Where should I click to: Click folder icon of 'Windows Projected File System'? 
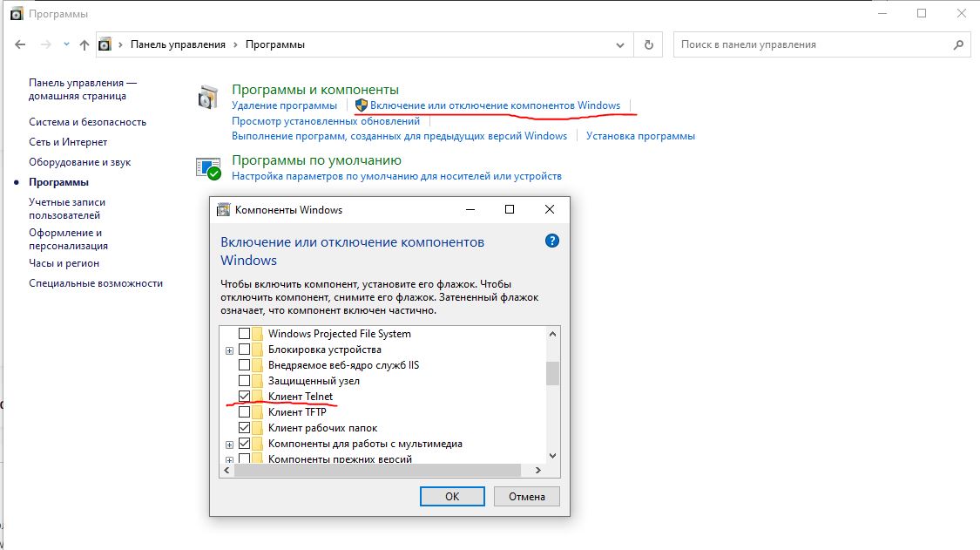(258, 334)
